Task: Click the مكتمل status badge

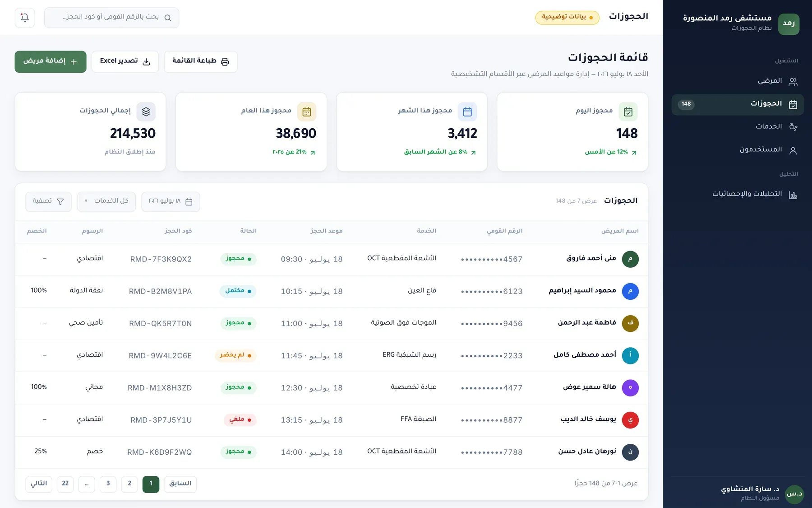Action: click(x=238, y=291)
